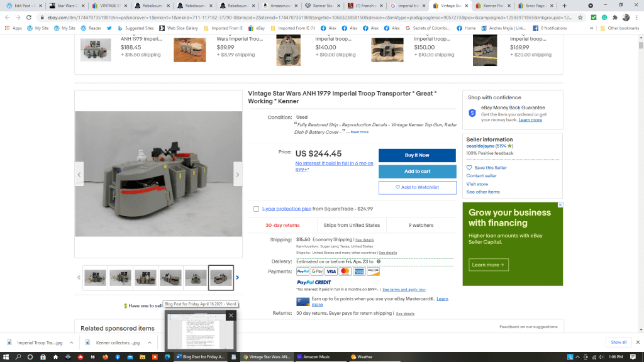The width and height of the screenshot is (644, 362).
Task: Click the next image arrow on the main photo
Action: point(237,174)
